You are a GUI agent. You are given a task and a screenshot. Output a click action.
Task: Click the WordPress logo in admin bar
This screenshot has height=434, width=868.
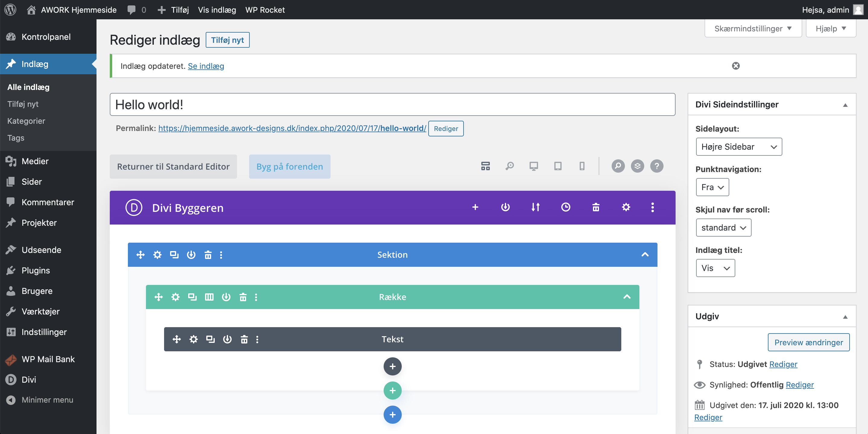[10, 9]
